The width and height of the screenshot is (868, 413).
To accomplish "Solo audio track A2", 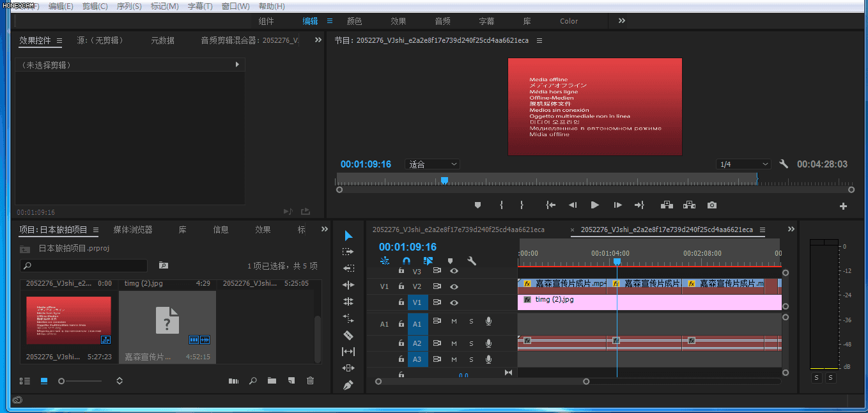I will pyautogui.click(x=472, y=343).
